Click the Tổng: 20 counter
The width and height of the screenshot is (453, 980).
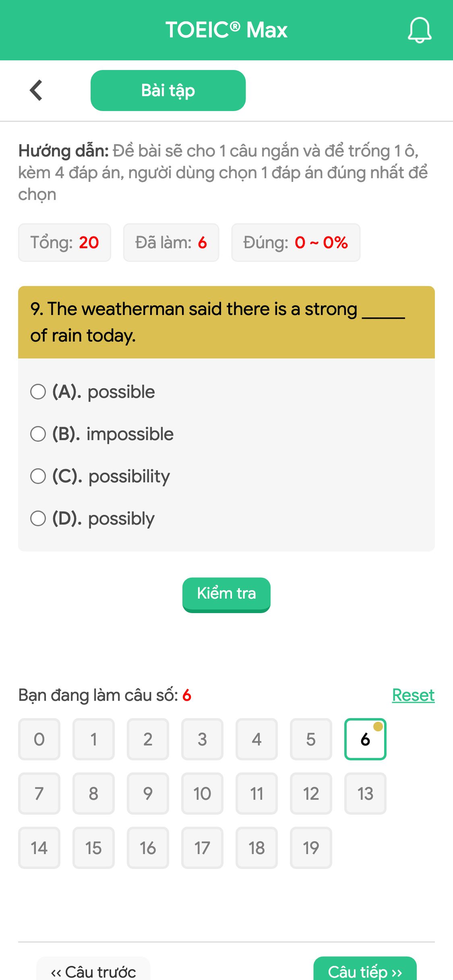[64, 242]
